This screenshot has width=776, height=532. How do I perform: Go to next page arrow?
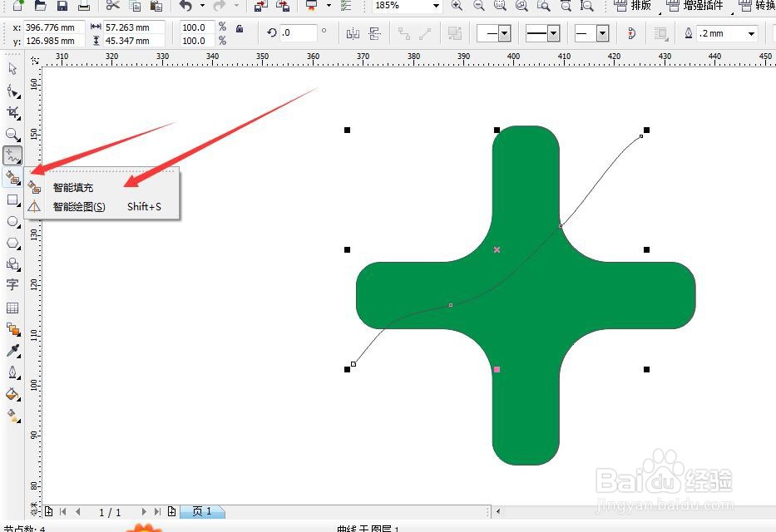coord(144,512)
